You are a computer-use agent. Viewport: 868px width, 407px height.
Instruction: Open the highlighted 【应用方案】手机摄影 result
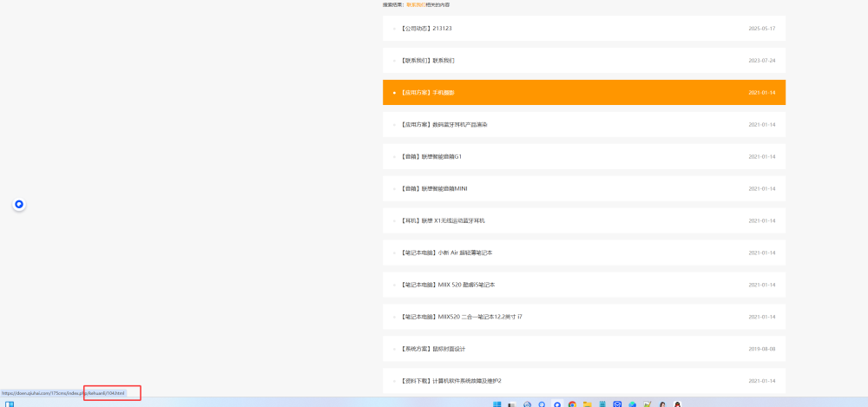tap(584, 93)
